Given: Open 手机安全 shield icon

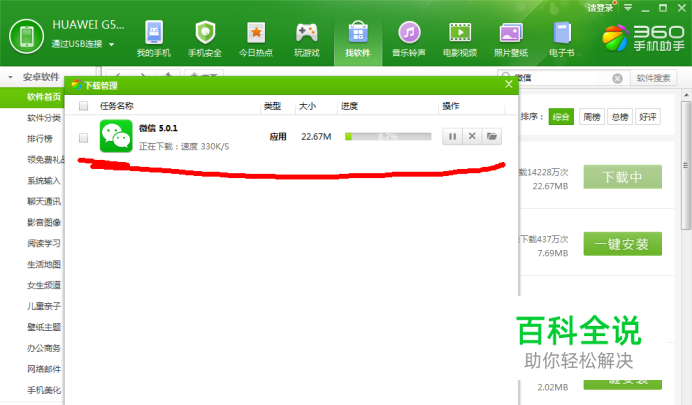Looking at the screenshot, I should click(x=205, y=32).
